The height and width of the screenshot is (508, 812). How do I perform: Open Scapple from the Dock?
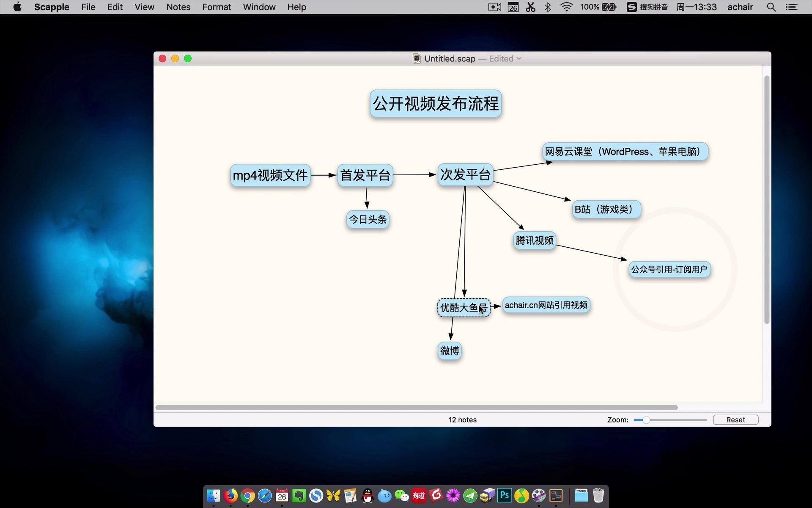(x=556, y=495)
